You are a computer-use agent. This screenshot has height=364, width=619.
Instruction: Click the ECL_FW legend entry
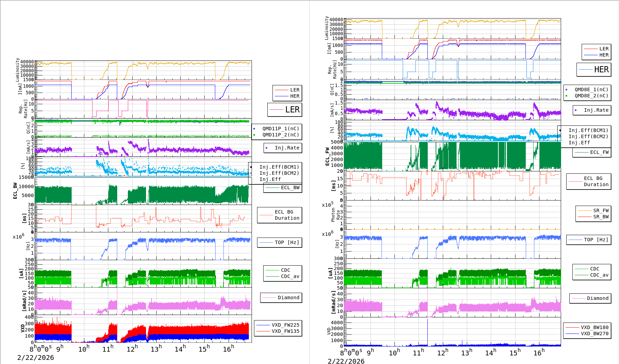[592, 153]
